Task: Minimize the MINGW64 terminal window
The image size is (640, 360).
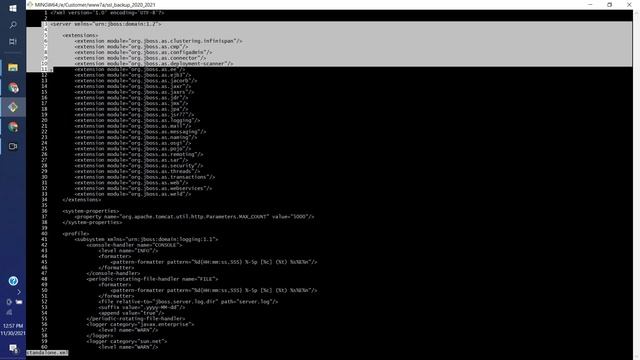Action: click(x=590, y=4)
